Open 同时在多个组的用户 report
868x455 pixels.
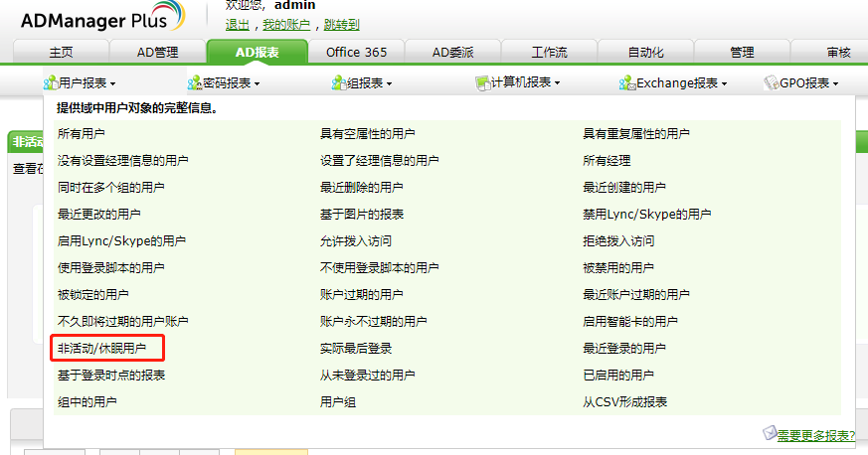pyautogui.click(x=110, y=188)
